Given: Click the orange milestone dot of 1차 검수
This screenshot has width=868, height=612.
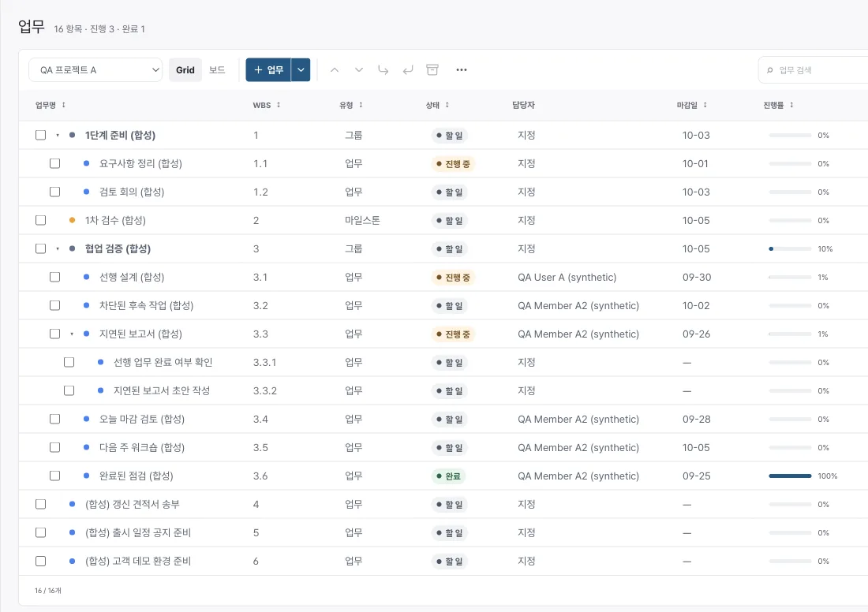Looking at the screenshot, I should pyautogui.click(x=72, y=220).
